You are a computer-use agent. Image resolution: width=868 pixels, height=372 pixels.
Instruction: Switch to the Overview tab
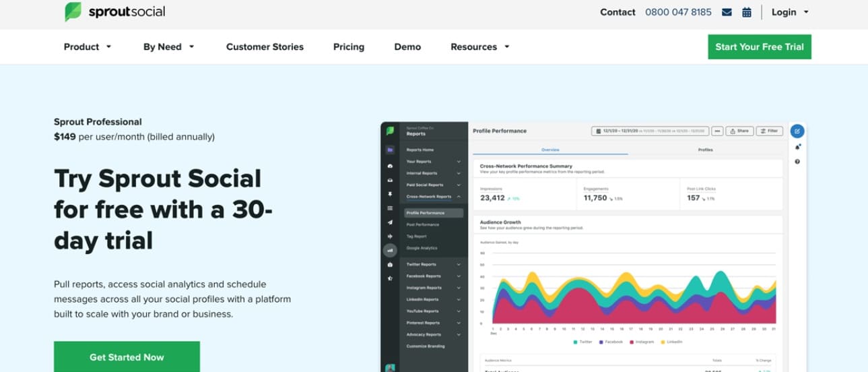(x=550, y=150)
